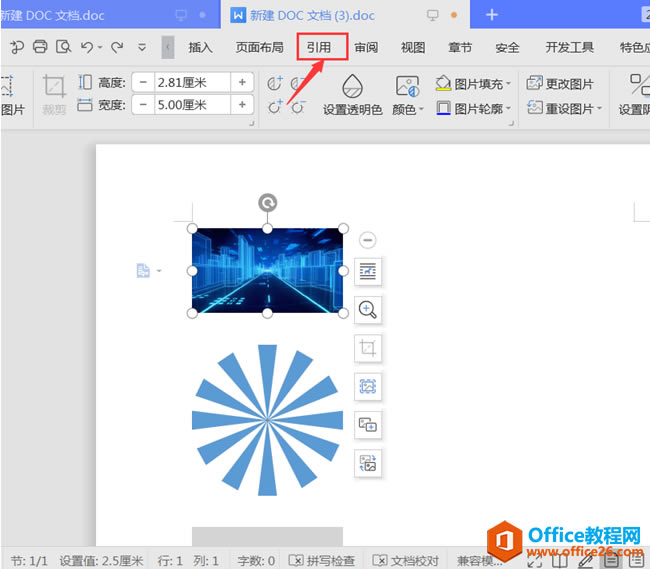650x569 pixels.
Task: Decrease the 高度 value with minus
Action: [143, 82]
